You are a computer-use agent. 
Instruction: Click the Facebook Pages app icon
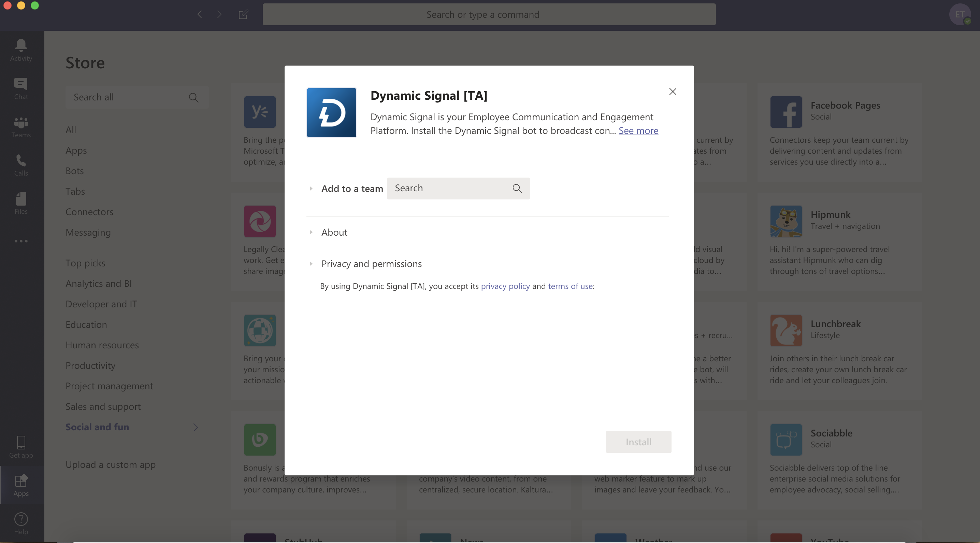click(786, 112)
